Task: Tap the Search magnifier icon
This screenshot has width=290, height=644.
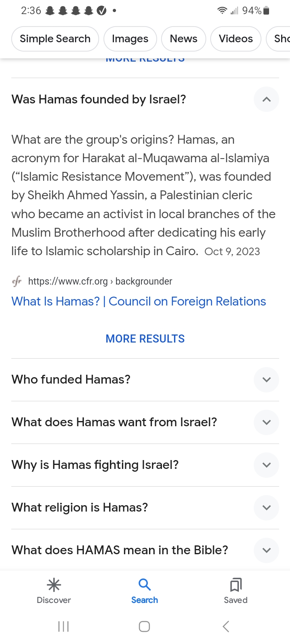Action: click(145, 584)
